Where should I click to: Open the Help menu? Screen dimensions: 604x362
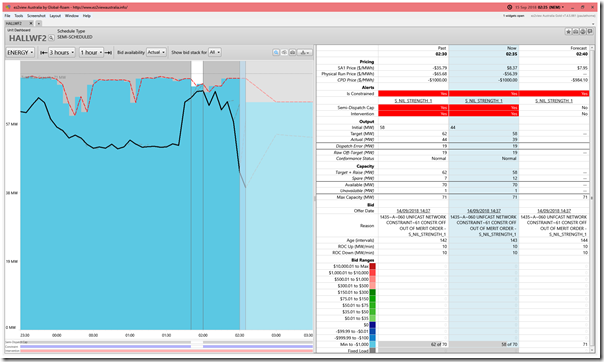87,16
